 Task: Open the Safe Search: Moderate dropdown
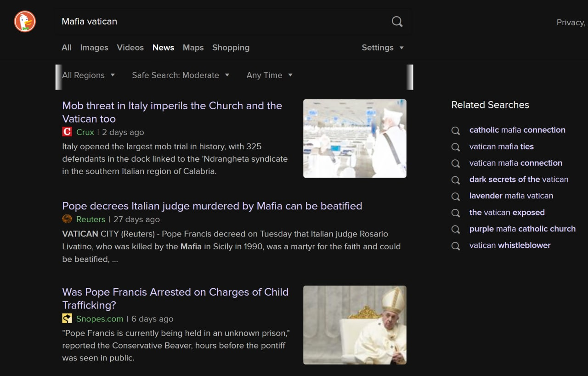point(181,75)
